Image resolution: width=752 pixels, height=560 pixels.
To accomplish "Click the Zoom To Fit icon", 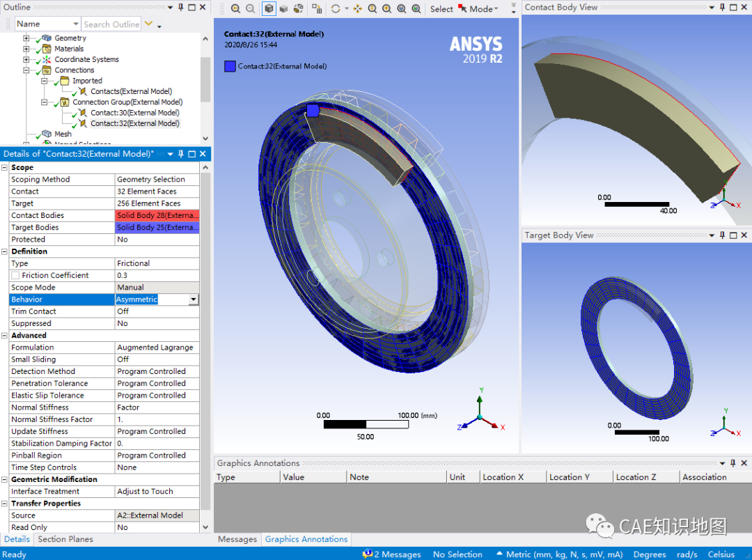I will click(402, 8).
